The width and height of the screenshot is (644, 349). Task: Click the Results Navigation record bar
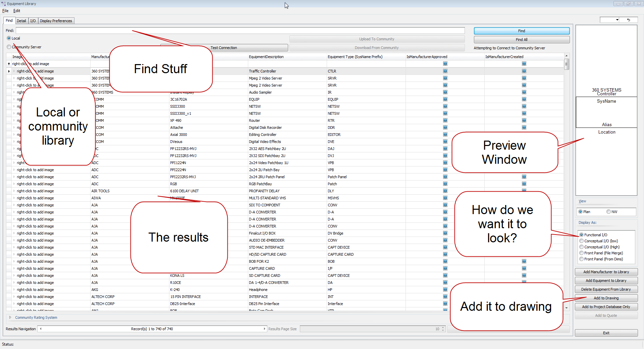pos(152,329)
